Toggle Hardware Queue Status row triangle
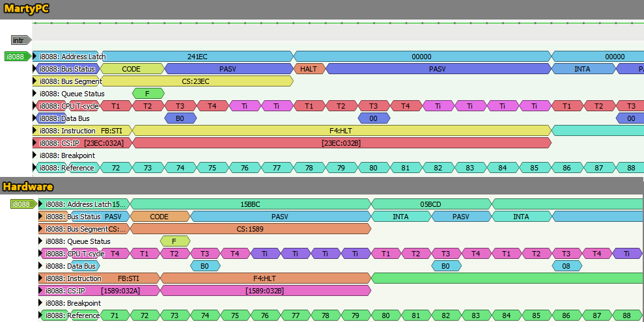Screen dimensions: 644x322 click(x=40, y=241)
